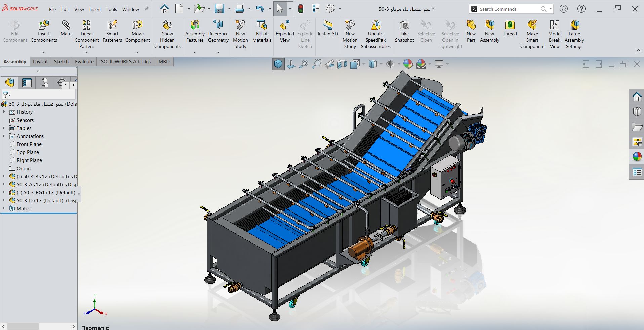Click in Search Commands field
Viewport: 644px width, 330px height.
[x=509, y=9]
